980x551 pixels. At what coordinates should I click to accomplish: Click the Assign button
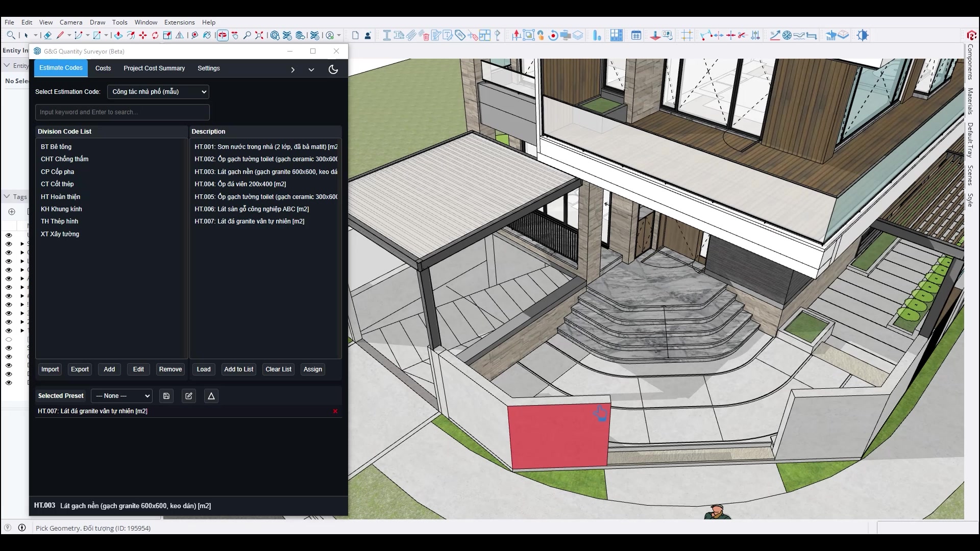(x=313, y=369)
